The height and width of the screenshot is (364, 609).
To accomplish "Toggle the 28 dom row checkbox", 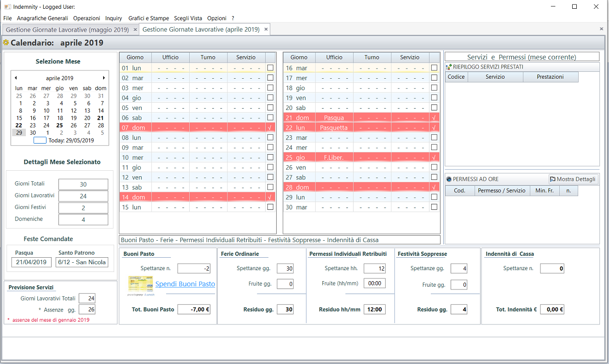I will 434,187.
